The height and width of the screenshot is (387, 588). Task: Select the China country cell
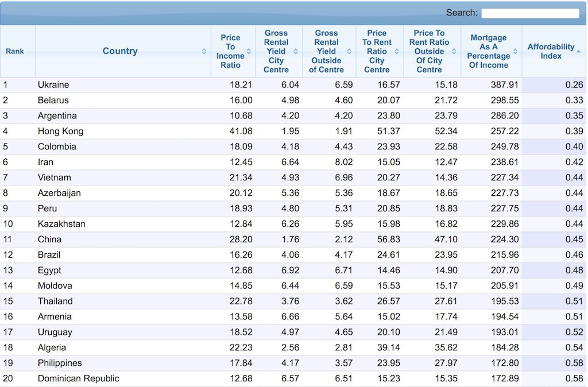123,239
